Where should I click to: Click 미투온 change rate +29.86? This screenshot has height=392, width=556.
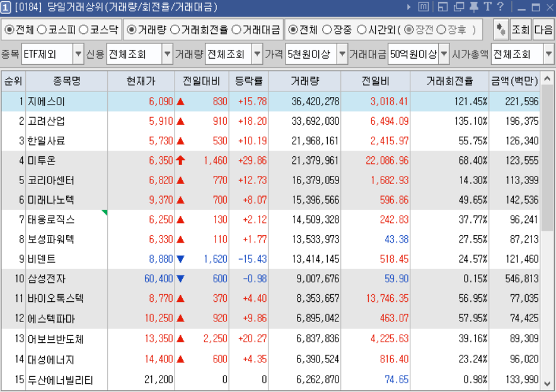coord(252,161)
